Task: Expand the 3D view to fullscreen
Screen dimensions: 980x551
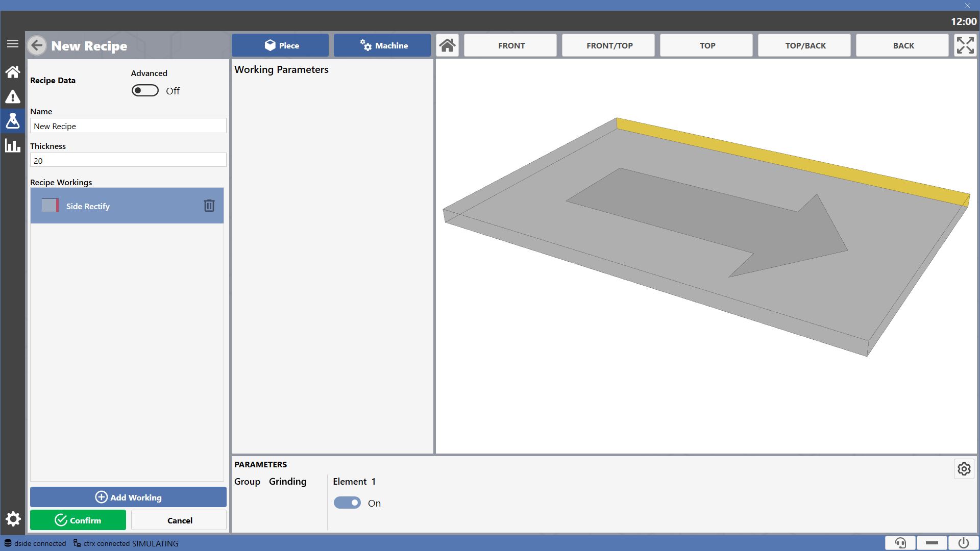Action: 965,45
